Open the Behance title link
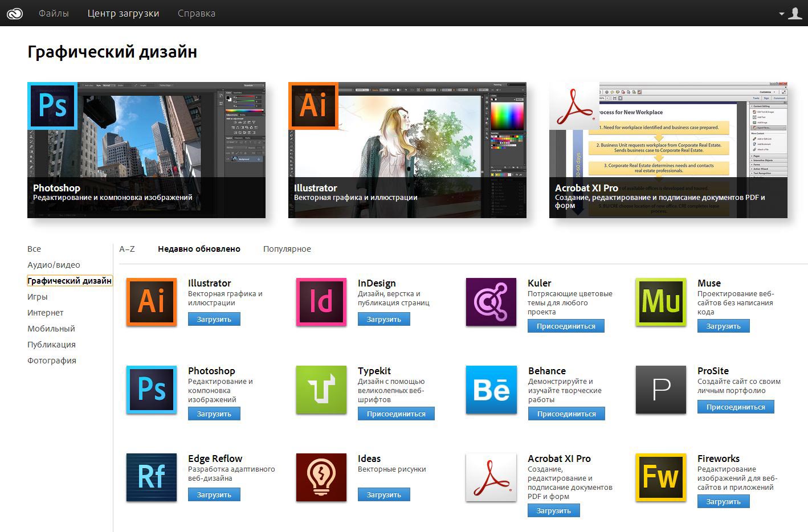 (547, 371)
